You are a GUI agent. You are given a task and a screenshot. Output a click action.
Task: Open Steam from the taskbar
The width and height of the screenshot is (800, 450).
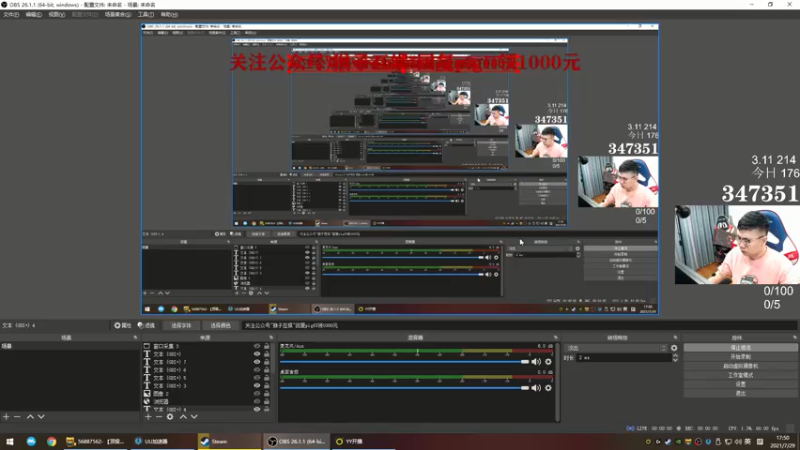coord(229,441)
